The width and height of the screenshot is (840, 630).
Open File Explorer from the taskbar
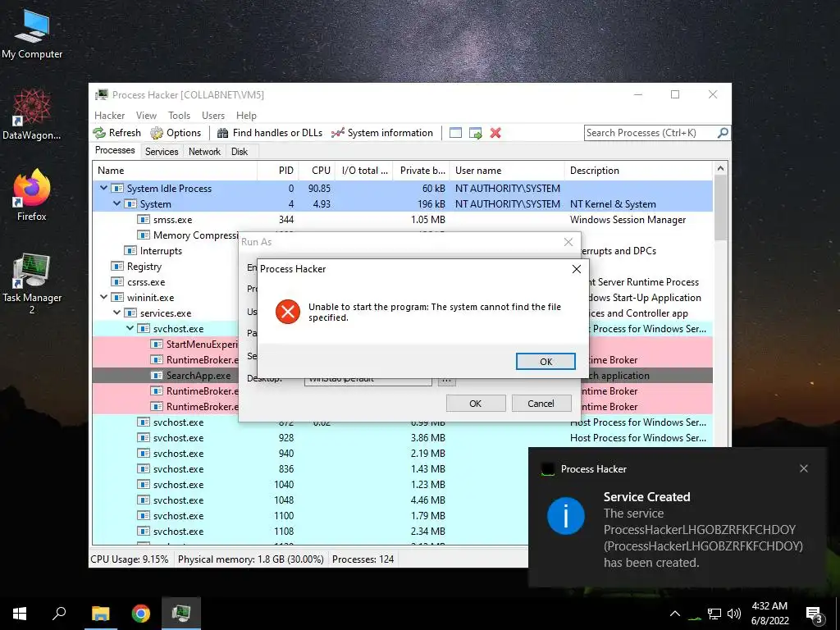pyautogui.click(x=100, y=614)
